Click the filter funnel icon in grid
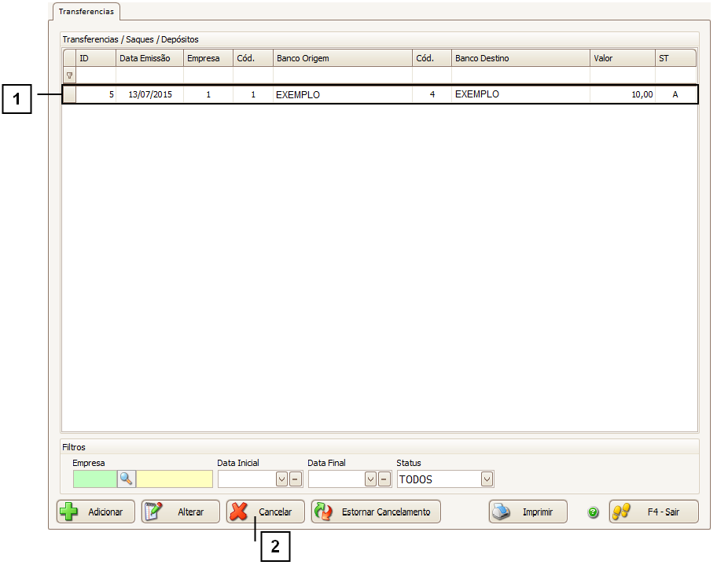This screenshot has height=565, width=728. pos(69,75)
